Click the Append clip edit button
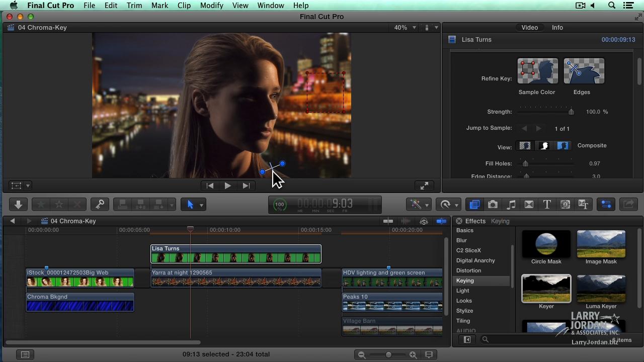Viewport: 644px width, 362px height. tap(158, 205)
